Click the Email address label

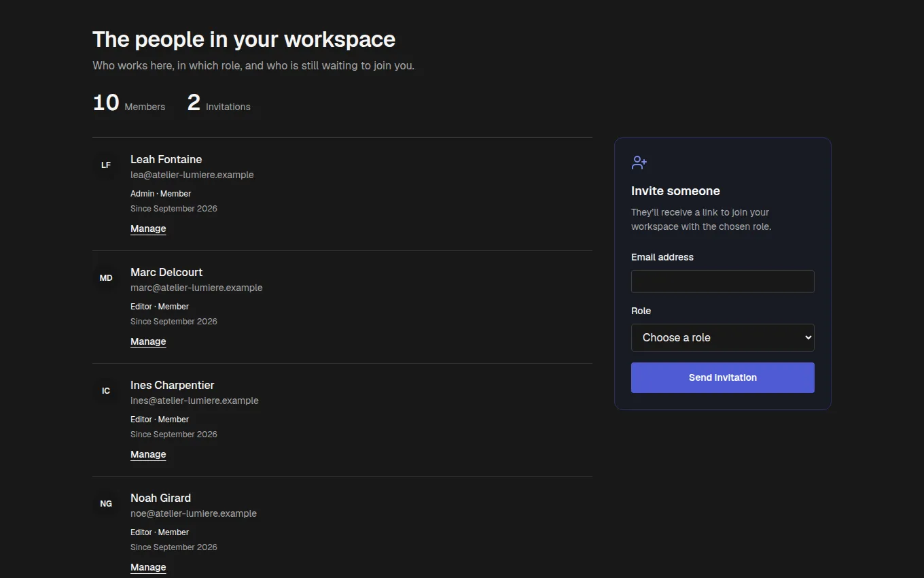click(x=662, y=257)
